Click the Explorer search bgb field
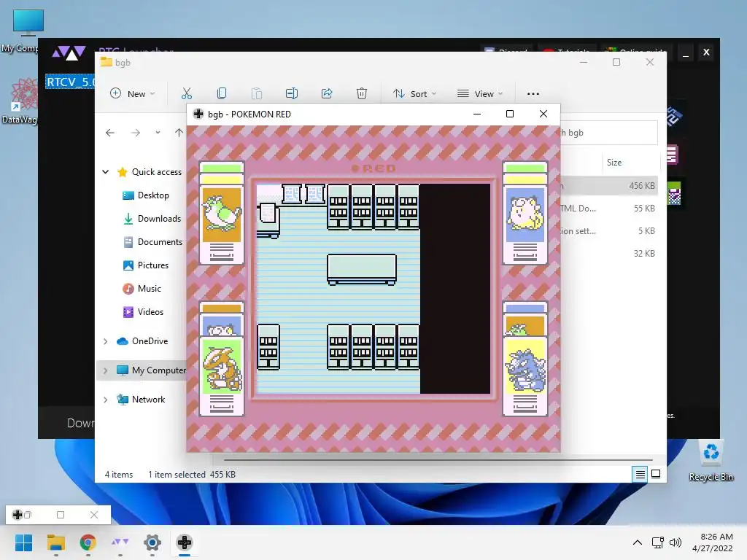747x560 pixels. (x=609, y=133)
